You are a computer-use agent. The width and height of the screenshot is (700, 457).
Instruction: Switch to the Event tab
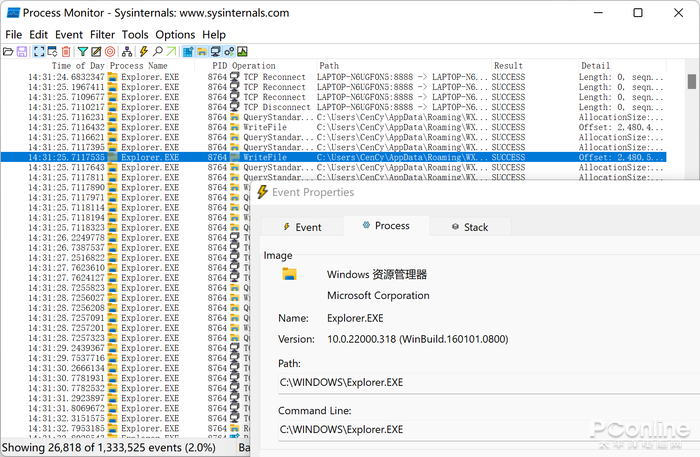pyautogui.click(x=301, y=227)
